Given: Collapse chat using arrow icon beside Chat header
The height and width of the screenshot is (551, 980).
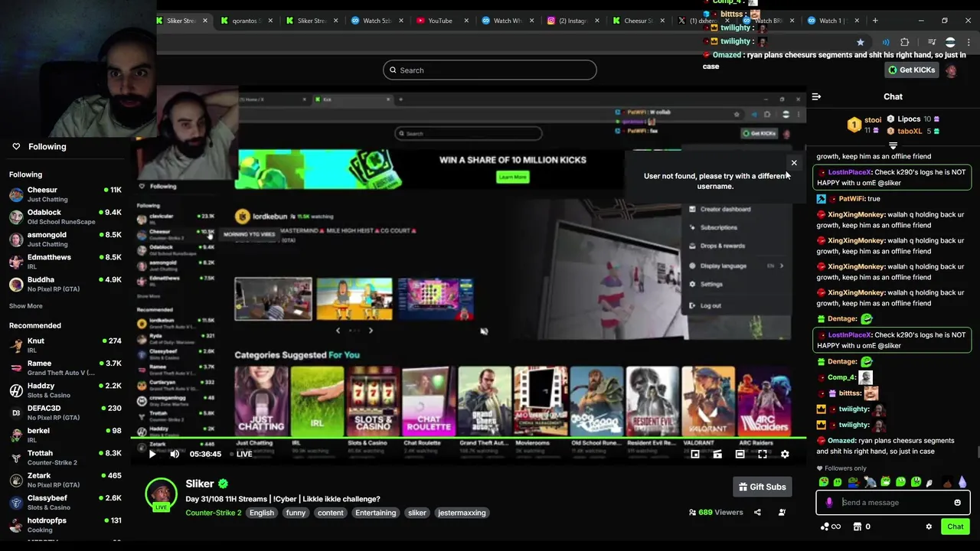Looking at the screenshot, I should pos(816,97).
